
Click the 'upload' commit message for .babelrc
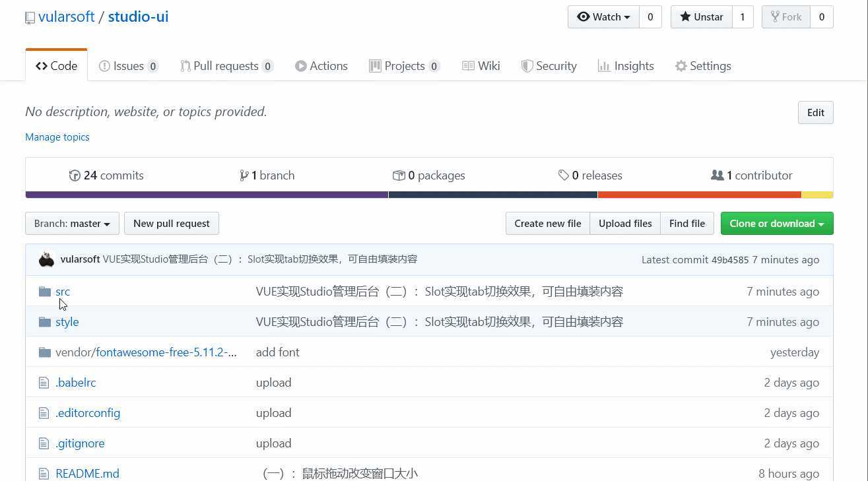coord(274,383)
